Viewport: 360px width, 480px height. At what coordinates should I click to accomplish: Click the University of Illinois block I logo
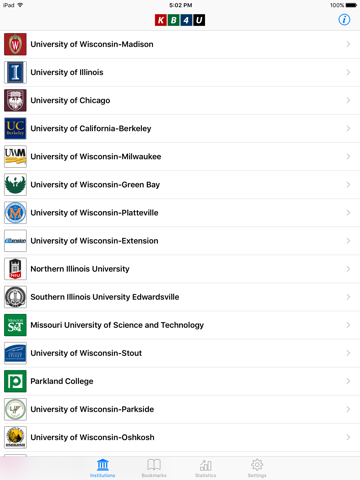15,72
